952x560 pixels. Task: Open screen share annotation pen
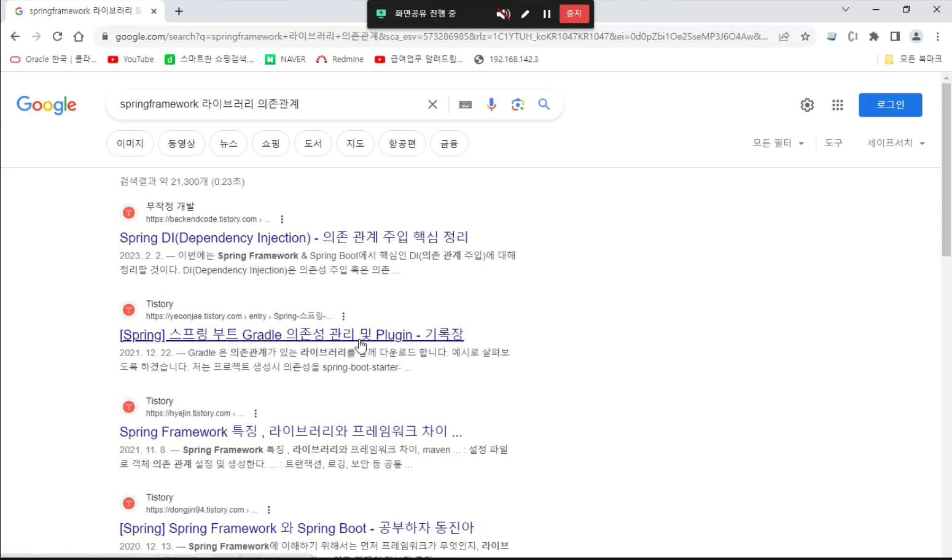point(525,14)
